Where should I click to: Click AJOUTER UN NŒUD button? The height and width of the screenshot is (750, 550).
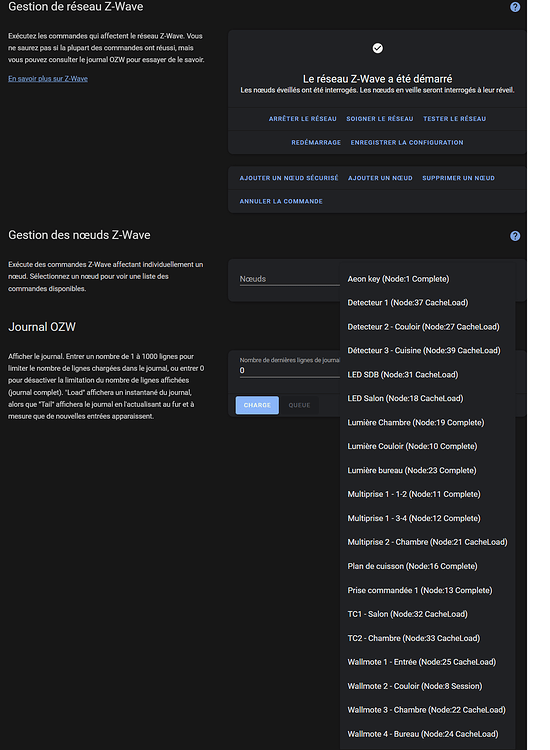coord(380,178)
